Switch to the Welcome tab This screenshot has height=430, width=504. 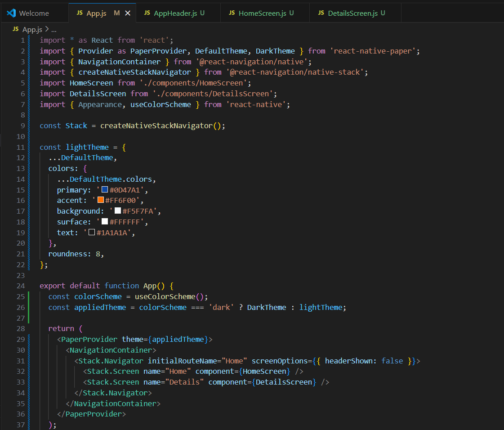tap(35, 13)
